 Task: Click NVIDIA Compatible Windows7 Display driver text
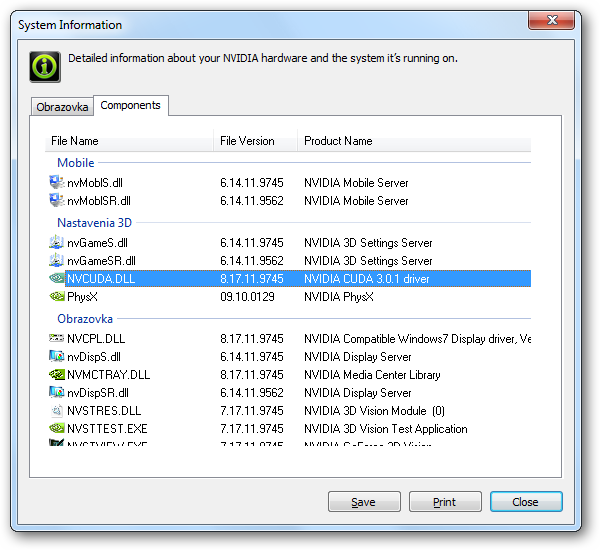[x=417, y=339]
